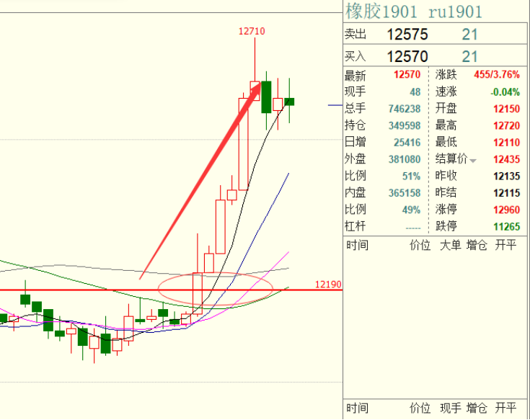Select the upper 价位 column header
This screenshot has height=420, width=530.
pyautogui.click(x=420, y=245)
